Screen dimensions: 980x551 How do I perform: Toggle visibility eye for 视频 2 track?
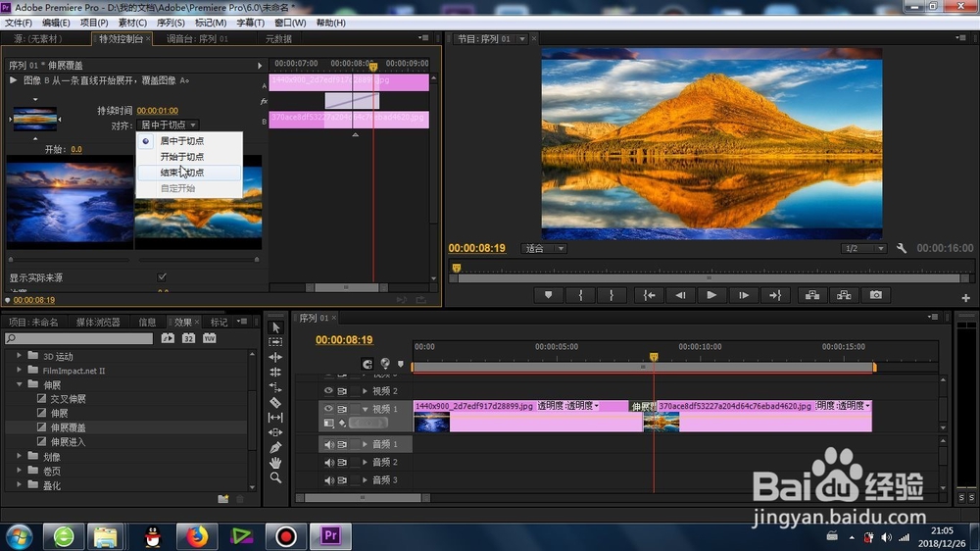pyautogui.click(x=328, y=391)
